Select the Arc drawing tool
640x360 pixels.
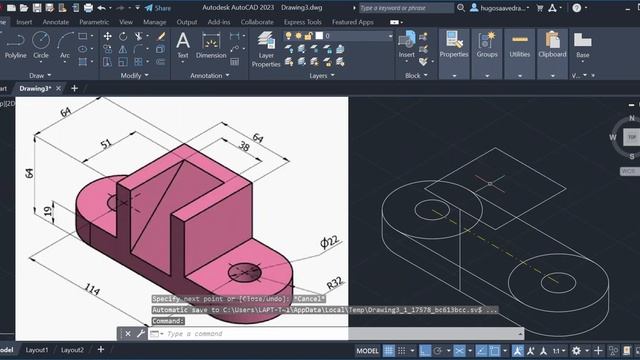pos(65,45)
